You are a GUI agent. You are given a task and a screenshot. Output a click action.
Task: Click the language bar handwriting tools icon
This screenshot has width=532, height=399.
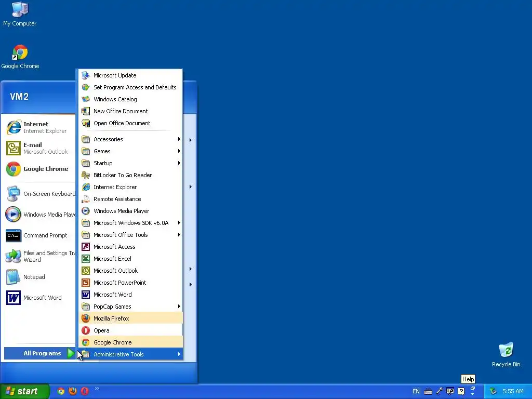click(450, 391)
